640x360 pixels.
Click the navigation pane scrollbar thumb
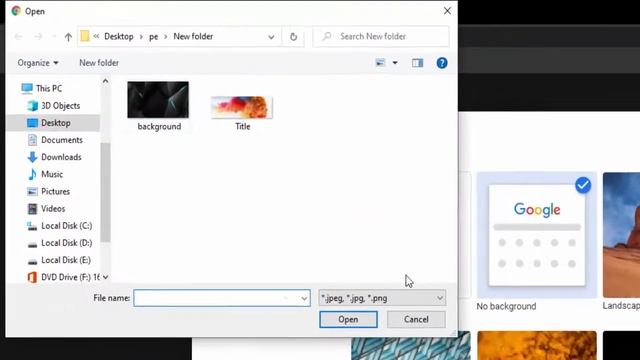[x=105, y=192]
